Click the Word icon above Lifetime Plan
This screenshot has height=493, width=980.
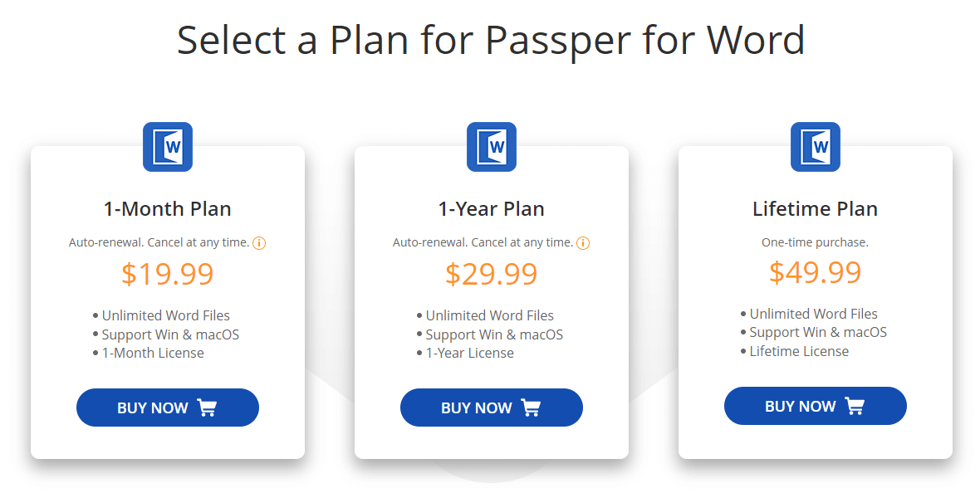click(815, 147)
